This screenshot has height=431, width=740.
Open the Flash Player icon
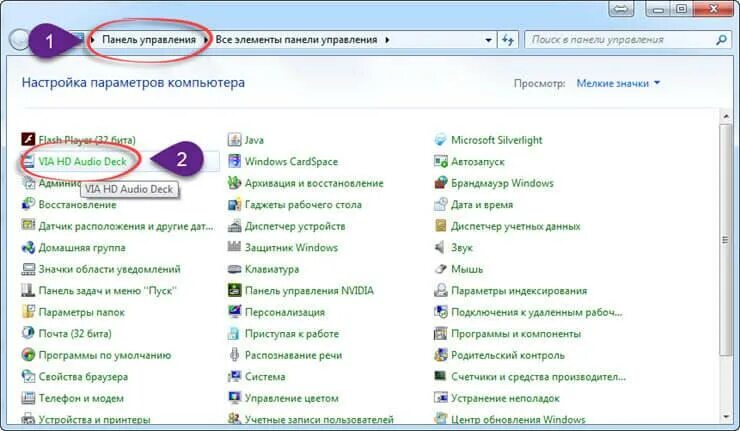tap(28, 139)
